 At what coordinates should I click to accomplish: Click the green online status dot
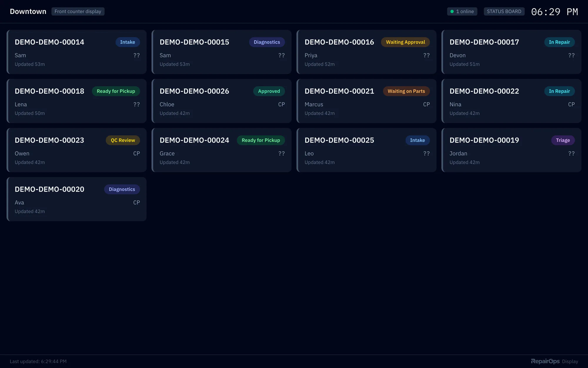[x=452, y=11]
